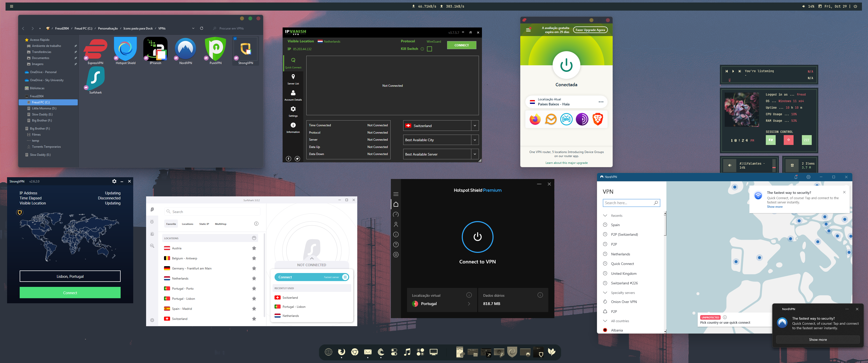868x363 pixels.
Task: Open StrongVPN settings gear icon
Action: [114, 181]
